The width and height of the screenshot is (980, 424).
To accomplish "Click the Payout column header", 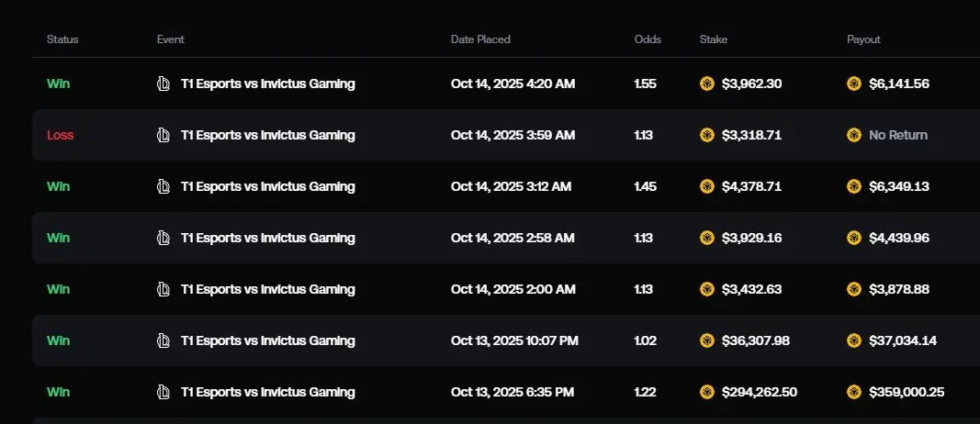I will click(863, 39).
